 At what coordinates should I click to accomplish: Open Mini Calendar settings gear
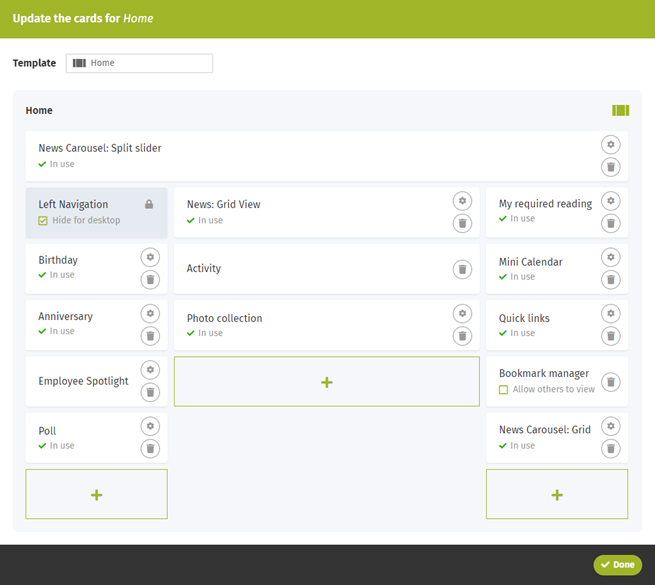610,257
